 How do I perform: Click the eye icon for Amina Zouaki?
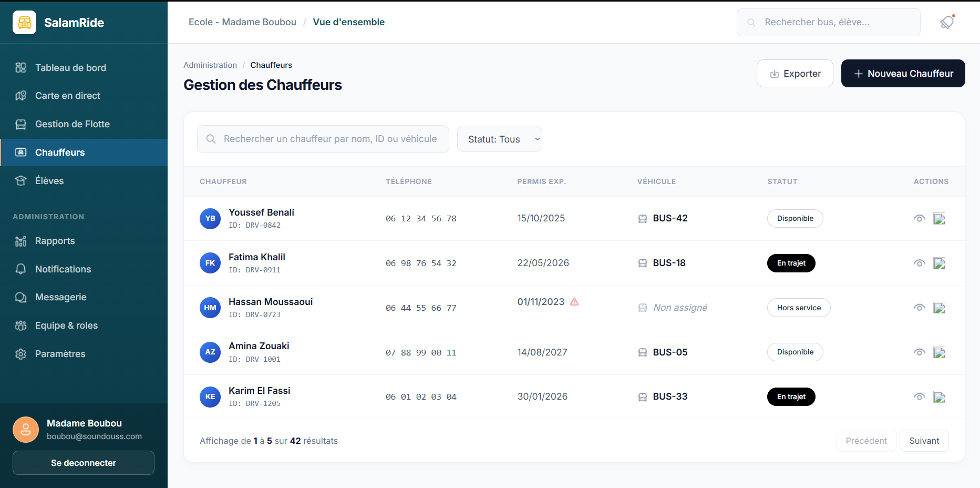tap(919, 352)
